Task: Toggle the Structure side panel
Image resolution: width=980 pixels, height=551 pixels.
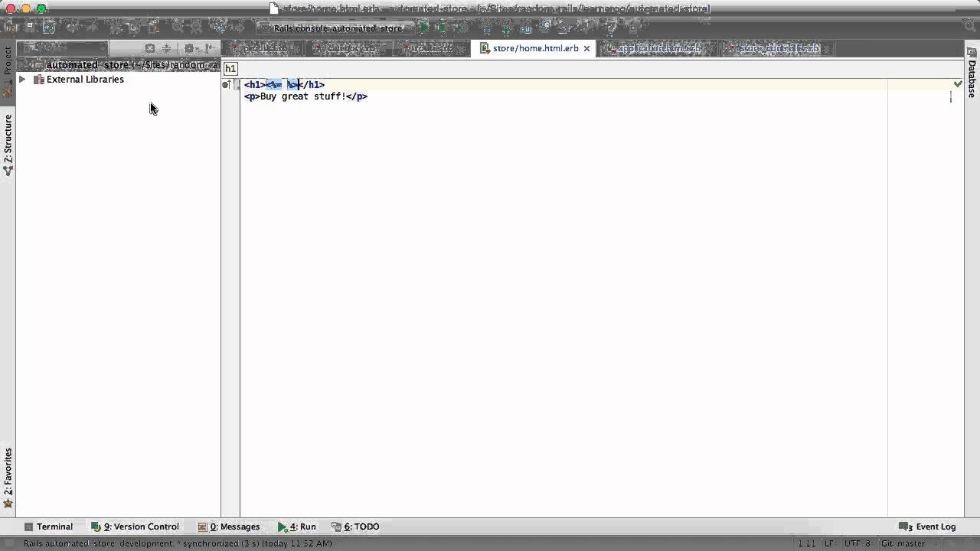Action: tap(8, 144)
